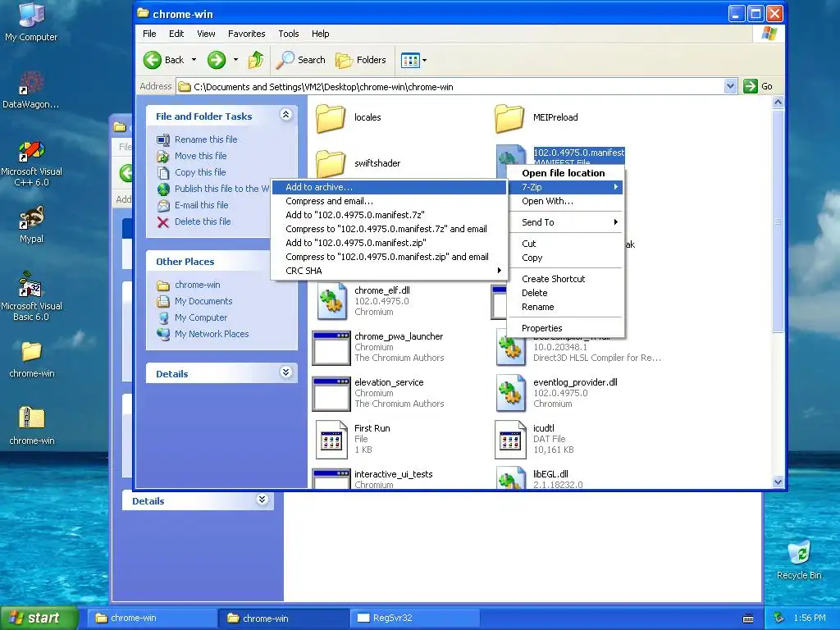
Task: Choose Add to archive... option
Action: click(389, 187)
